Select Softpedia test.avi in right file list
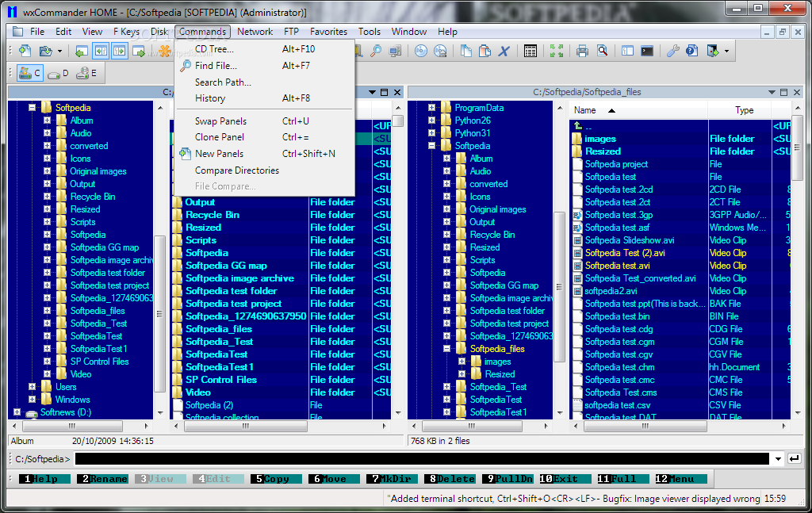Viewport: 812px width, 513px height. click(617, 266)
